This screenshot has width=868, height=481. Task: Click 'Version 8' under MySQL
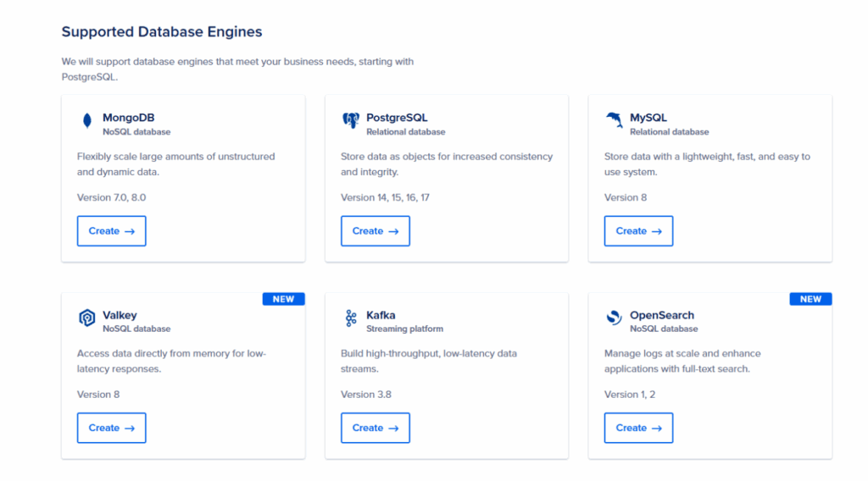626,197
